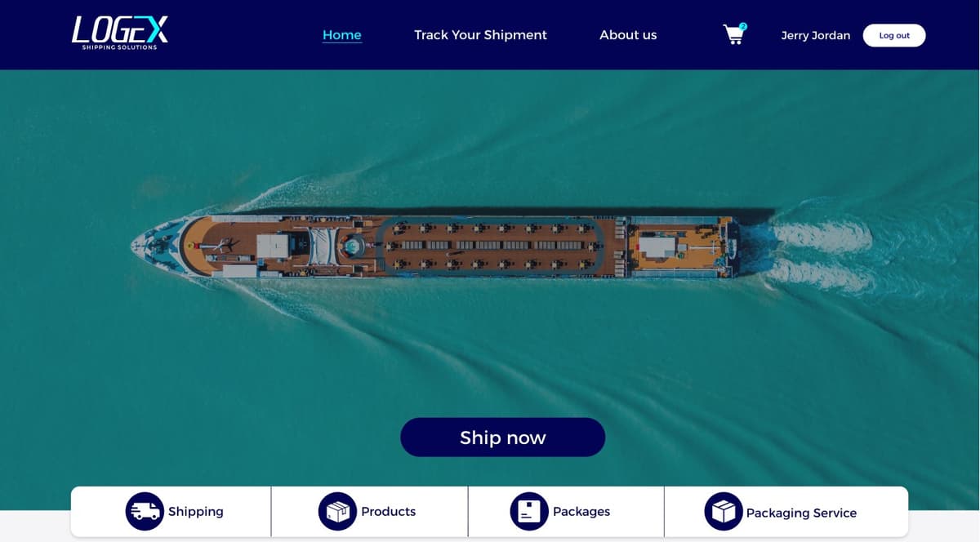Image resolution: width=980 pixels, height=542 pixels.
Task: Open Jerry Jordan user profile
Action: pyautogui.click(x=815, y=35)
